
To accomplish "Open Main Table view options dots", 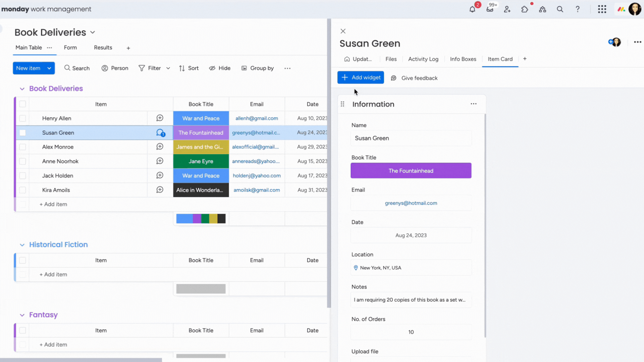I will click(x=49, y=48).
